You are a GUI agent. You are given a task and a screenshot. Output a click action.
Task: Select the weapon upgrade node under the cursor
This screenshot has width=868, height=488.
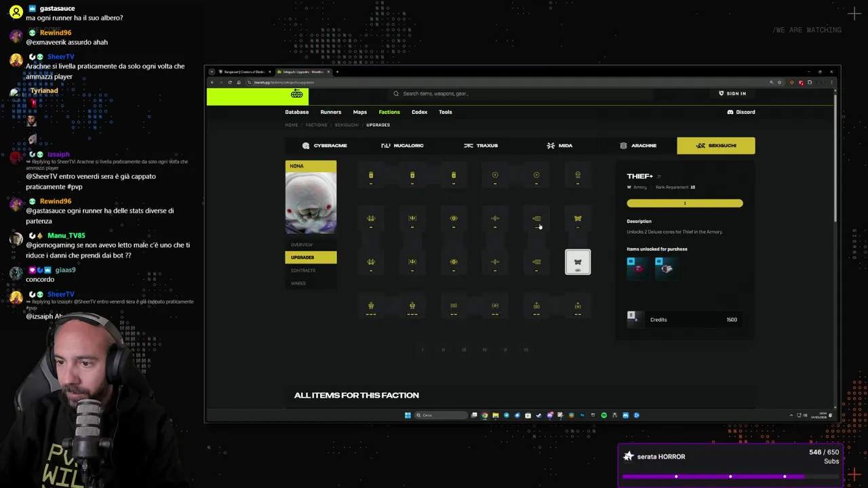[x=536, y=218]
